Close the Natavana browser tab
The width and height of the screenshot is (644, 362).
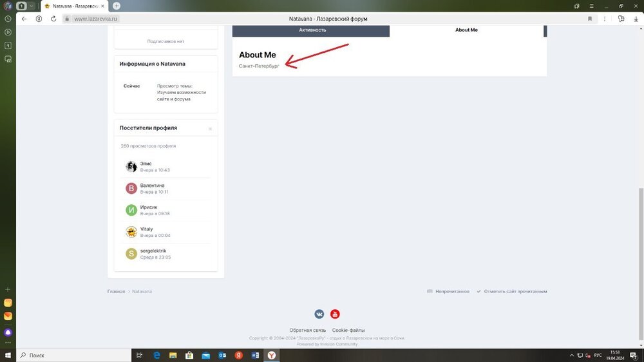pyautogui.click(x=102, y=6)
